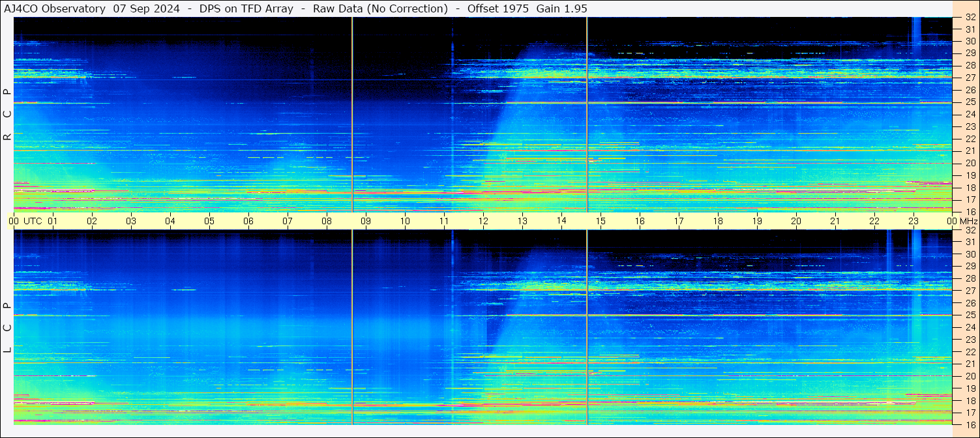Click the date 07 Sep 2024 in header

coord(147,8)
